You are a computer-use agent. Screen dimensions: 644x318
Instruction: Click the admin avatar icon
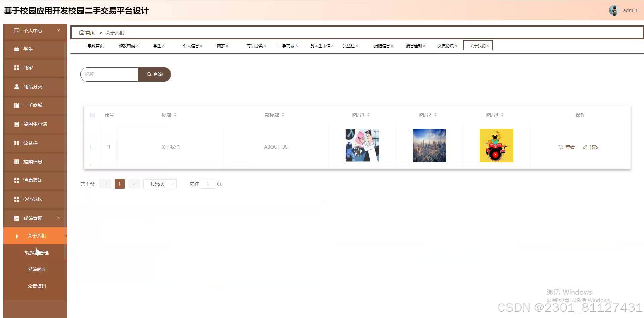(613, 10)
